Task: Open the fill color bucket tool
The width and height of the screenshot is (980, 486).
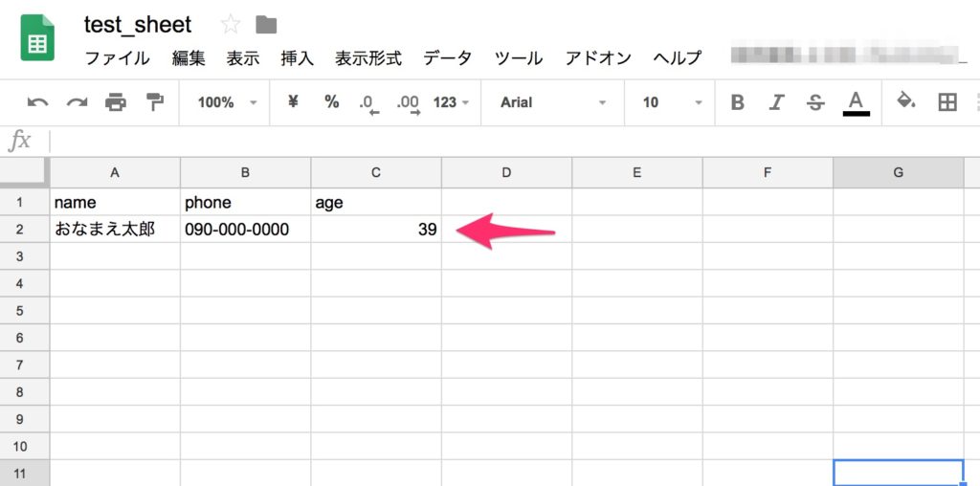Action: point(905,101)
